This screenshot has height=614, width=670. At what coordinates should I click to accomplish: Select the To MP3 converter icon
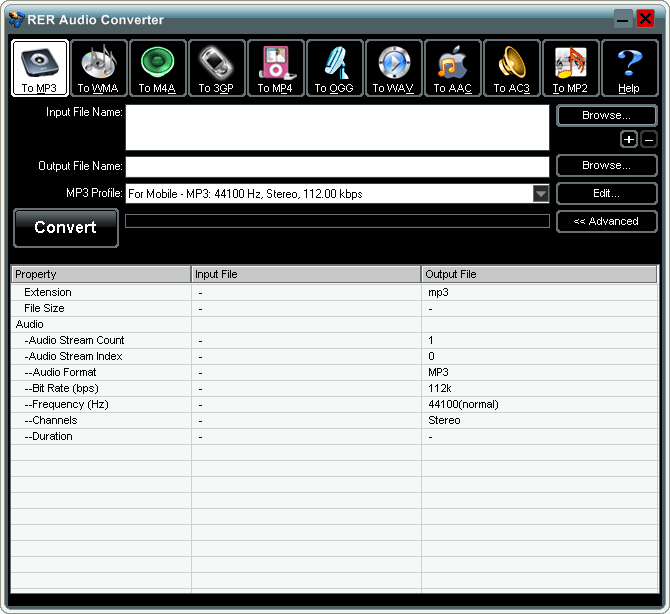coord(39,68)
